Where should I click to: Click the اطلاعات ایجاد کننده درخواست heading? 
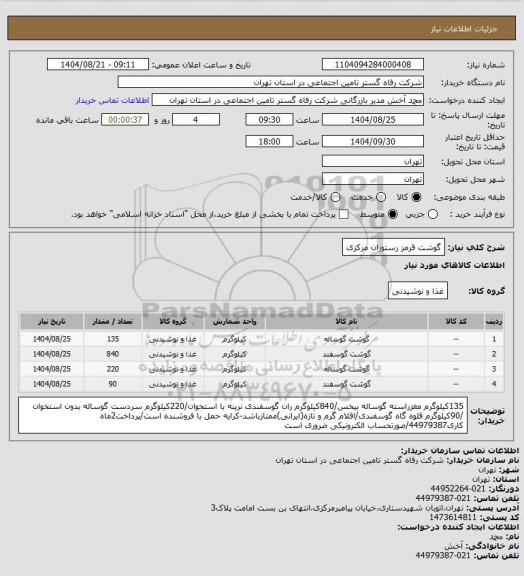pyautogui.click(x=458, y=527)
